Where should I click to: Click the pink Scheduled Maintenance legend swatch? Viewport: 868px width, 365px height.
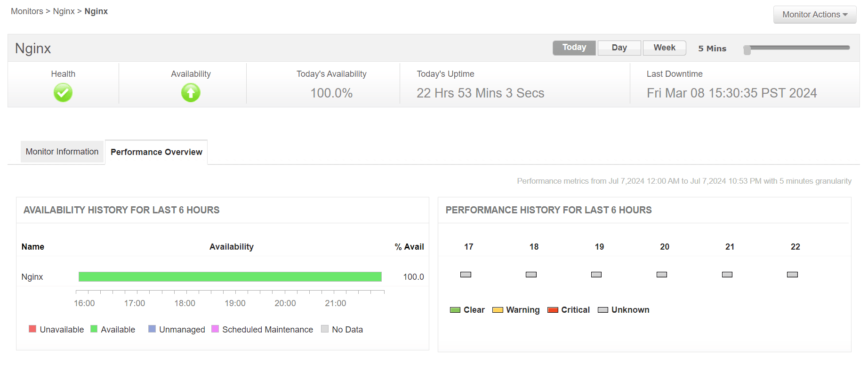point(215,329)
